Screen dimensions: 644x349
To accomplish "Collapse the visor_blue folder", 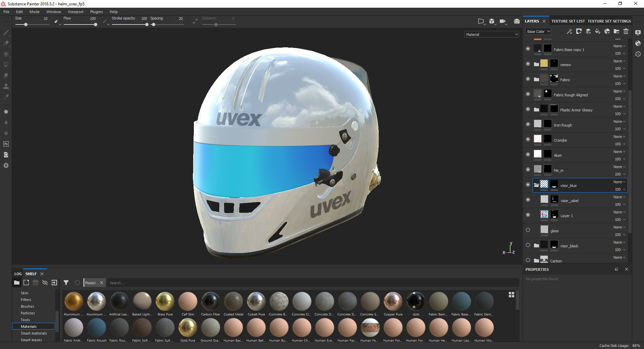I will 536,185.
